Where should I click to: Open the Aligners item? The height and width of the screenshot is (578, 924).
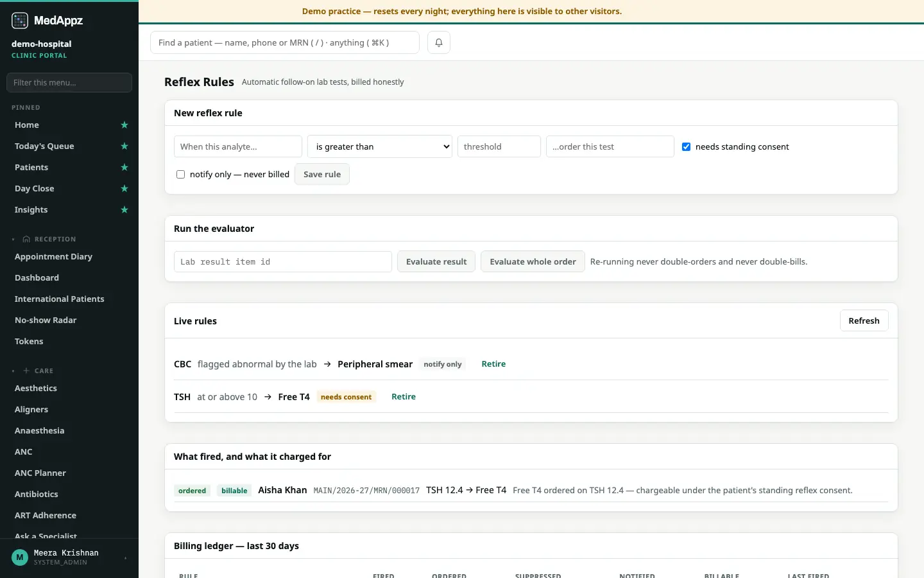[31, 410]
